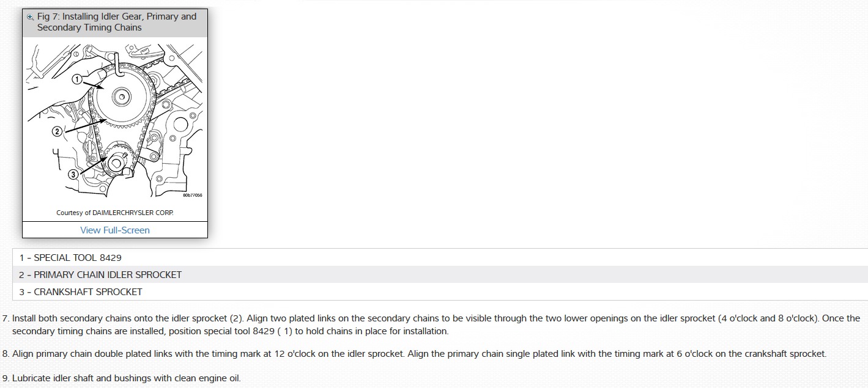Click the special tool 8429 drawing above sprocket

tap(117, 62)
